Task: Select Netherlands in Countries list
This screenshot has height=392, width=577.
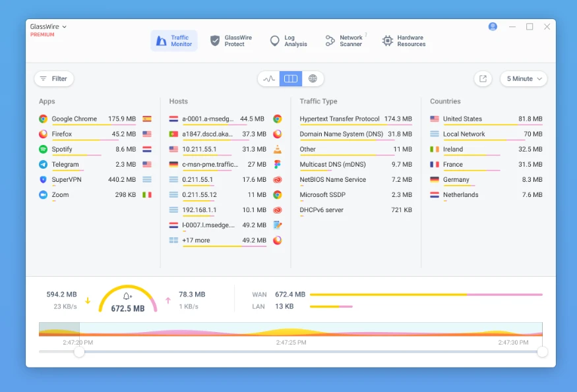Action: [x=486, y=194]
